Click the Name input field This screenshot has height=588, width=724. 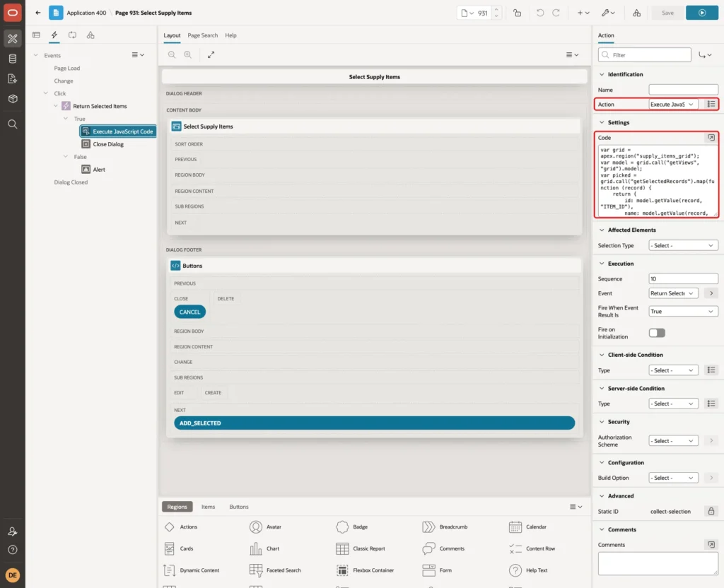coord(684,90)
